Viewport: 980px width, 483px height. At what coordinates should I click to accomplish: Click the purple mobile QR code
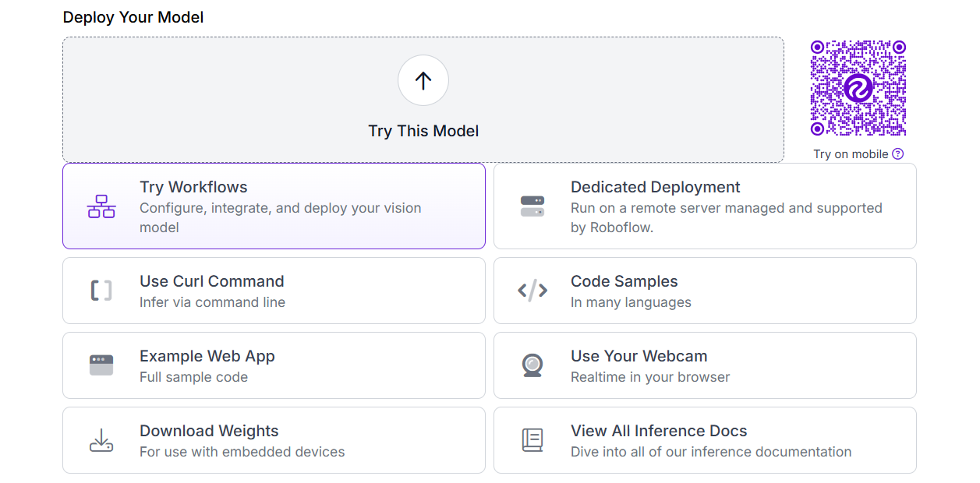[x=858, y=88]
